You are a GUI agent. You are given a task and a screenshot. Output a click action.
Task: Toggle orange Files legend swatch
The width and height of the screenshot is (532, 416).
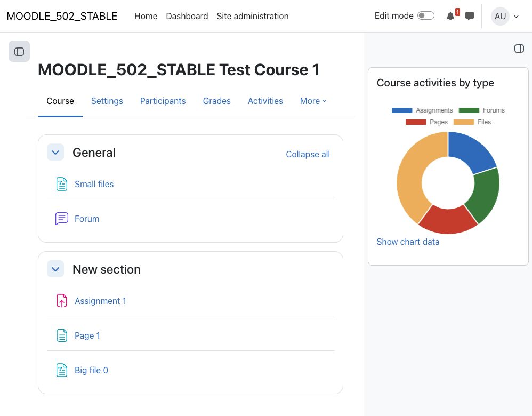click(x=464, y=122)
